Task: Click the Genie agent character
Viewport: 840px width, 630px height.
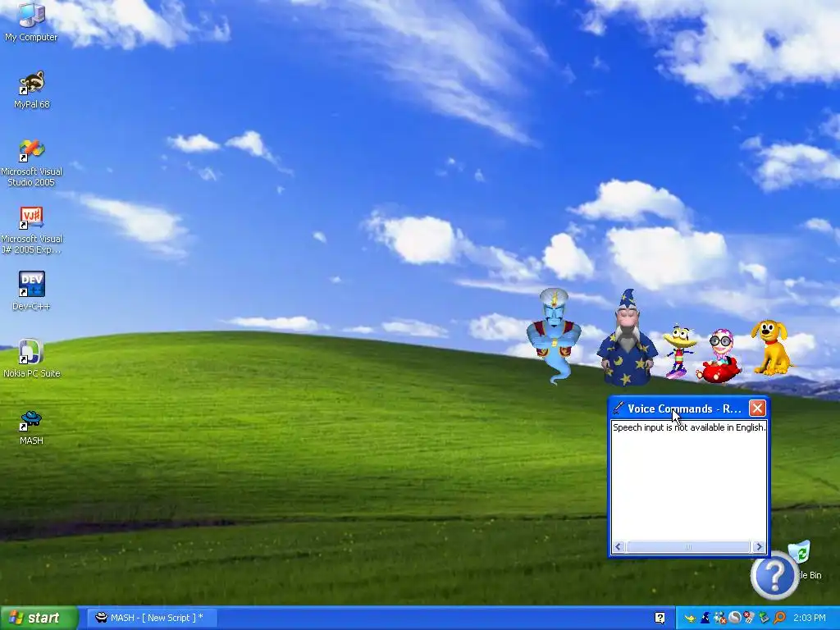Action: pyautogui.click(x=554, y=336)
